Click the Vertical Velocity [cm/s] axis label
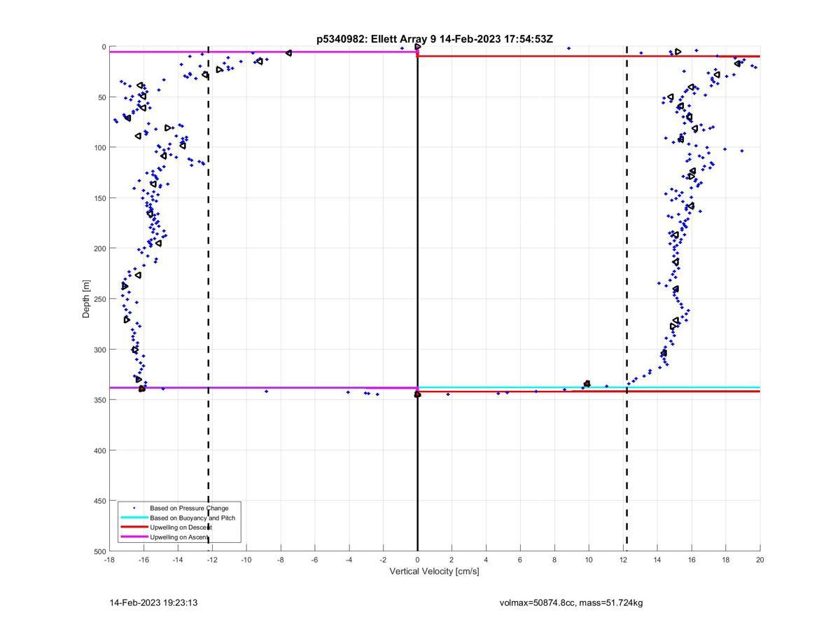Screen dimensions: 840x620 pyautogui.click(x=434, y=571)
